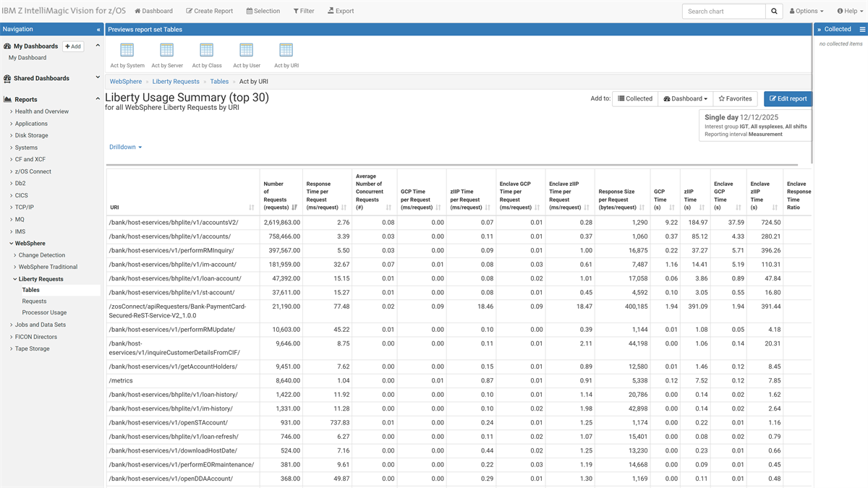Click the Search chart input field
868x488 pixels.
coord(723,12)
